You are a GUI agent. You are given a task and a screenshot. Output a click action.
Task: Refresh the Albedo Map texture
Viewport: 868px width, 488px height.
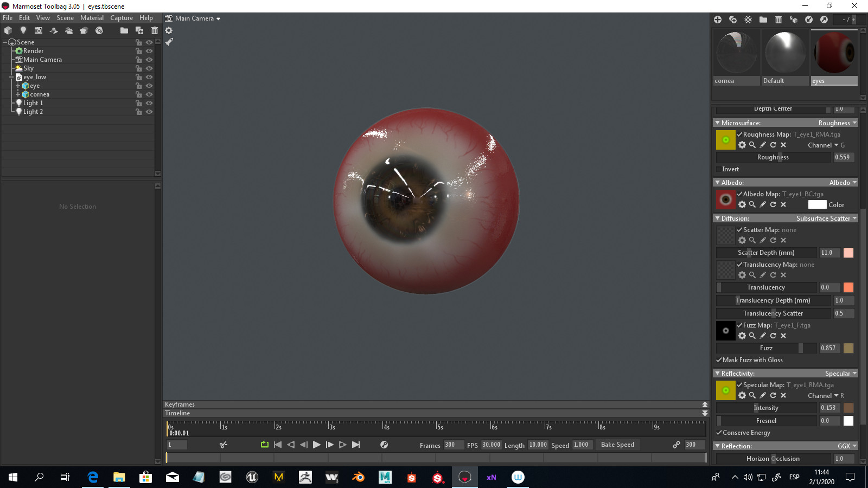pyautogui.click(x=773, y=204)
